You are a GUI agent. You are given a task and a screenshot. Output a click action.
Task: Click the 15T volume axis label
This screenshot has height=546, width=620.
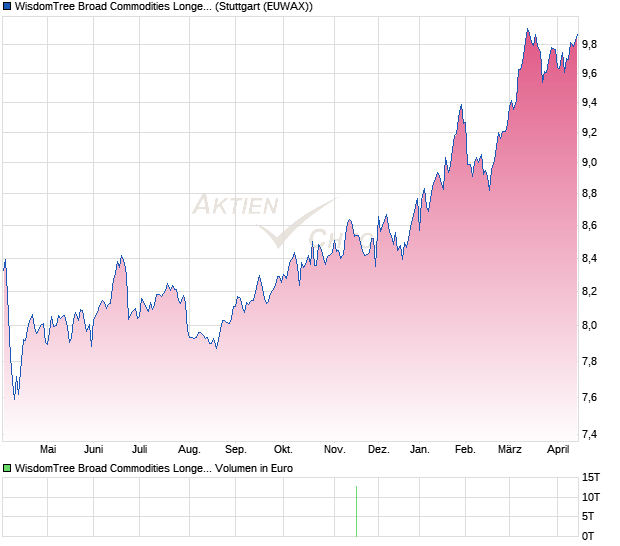tap(592, 477)
